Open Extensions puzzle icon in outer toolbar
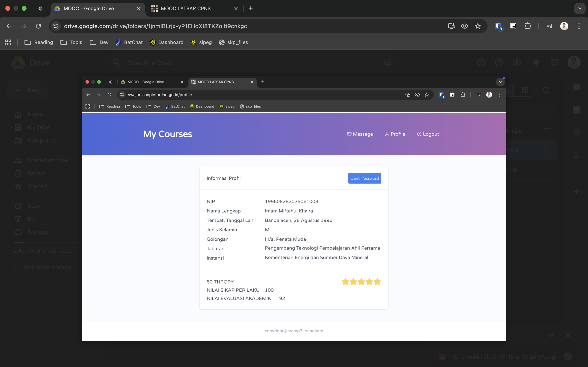The height and width of the screenshot is (367, 588). [528, 26]
